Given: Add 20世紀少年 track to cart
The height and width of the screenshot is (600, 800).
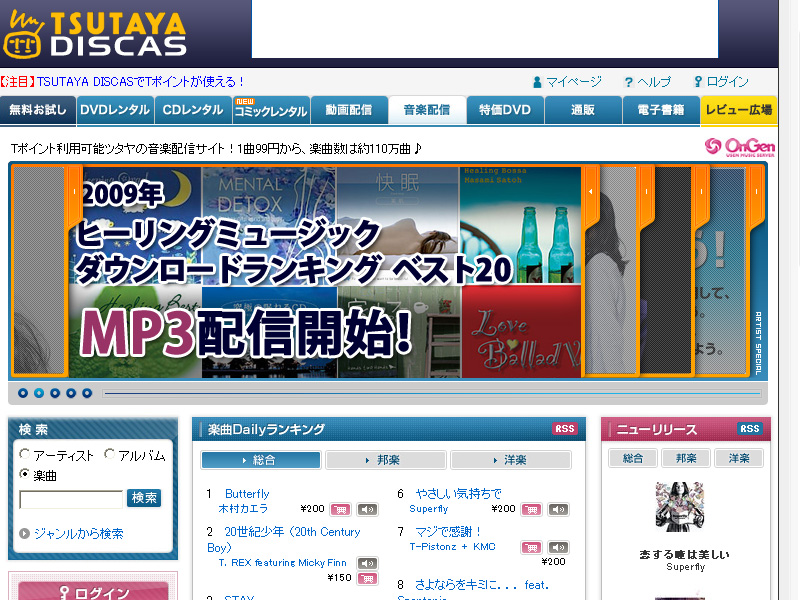Looking at the screenshot, I should 367,579.
